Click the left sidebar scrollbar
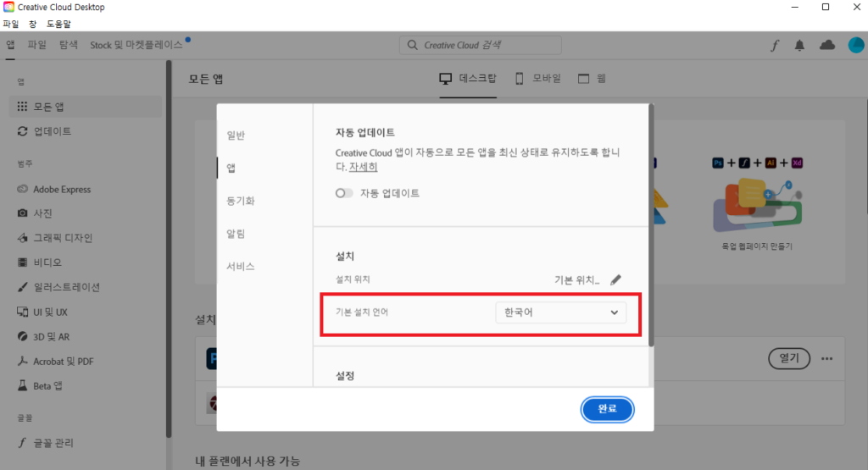Image resolution: width=868 pixels, height=470 pixels. (x=169, y=249)
